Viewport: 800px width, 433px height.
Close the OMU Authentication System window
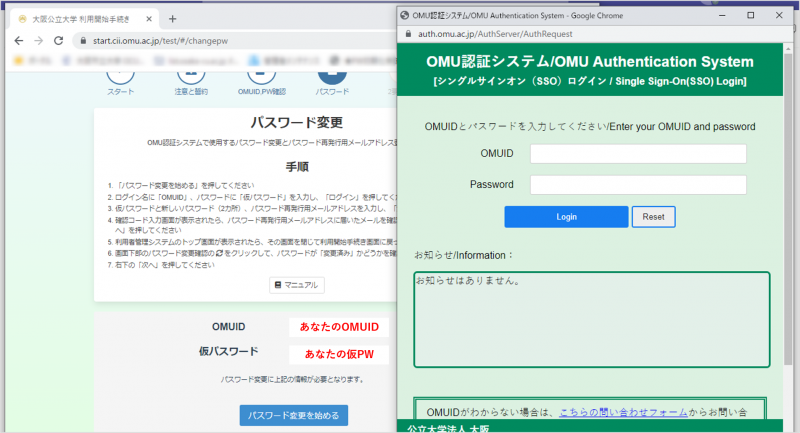[779, 15]
